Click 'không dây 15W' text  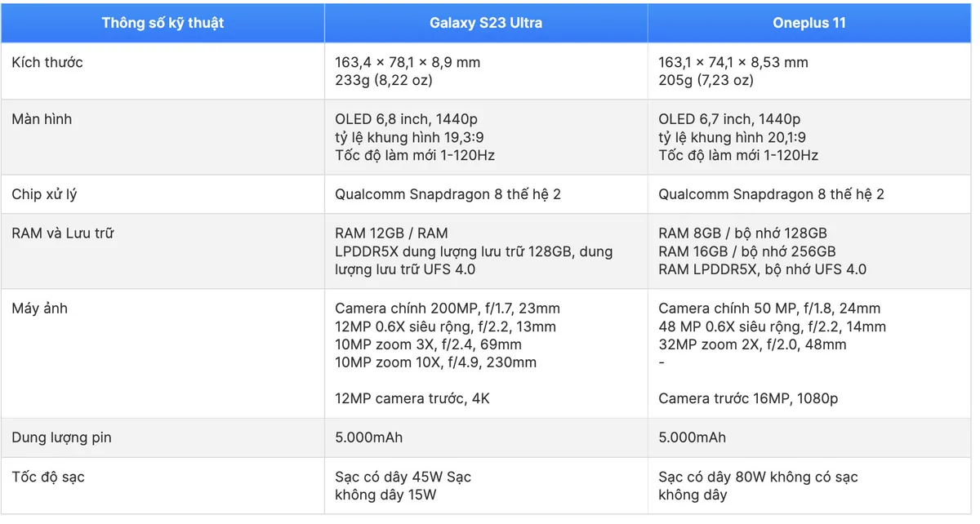tap(385, 495)
